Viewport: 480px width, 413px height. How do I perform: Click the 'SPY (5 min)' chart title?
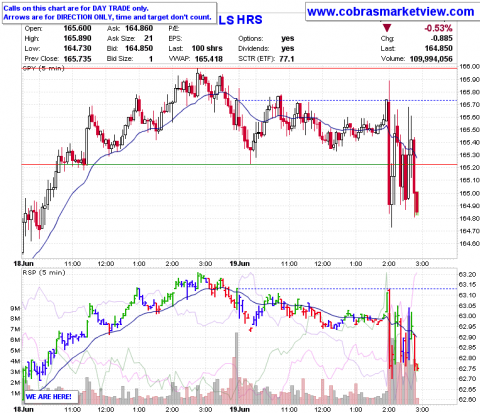point(43,69)
